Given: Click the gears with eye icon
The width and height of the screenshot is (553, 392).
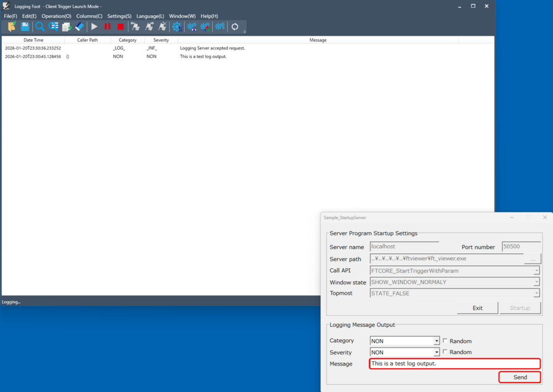Looking at the screenshot, I should (x=192, y=26).
